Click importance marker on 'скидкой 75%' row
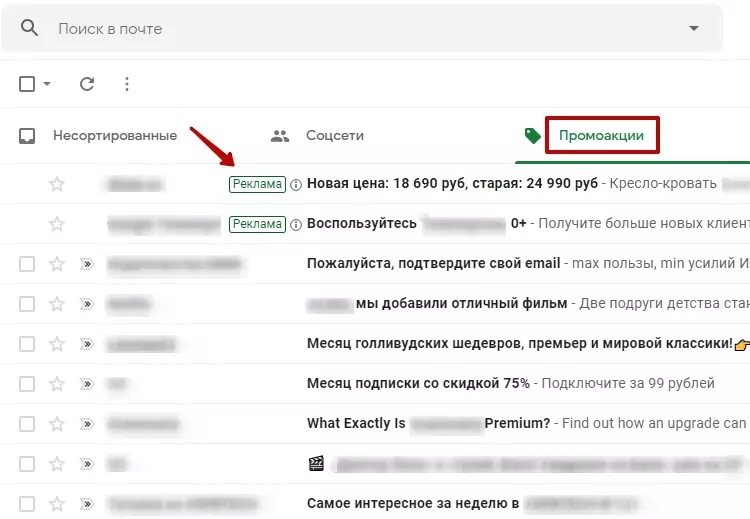The height and width of the screenshot is (519, 750). (87, 384)
